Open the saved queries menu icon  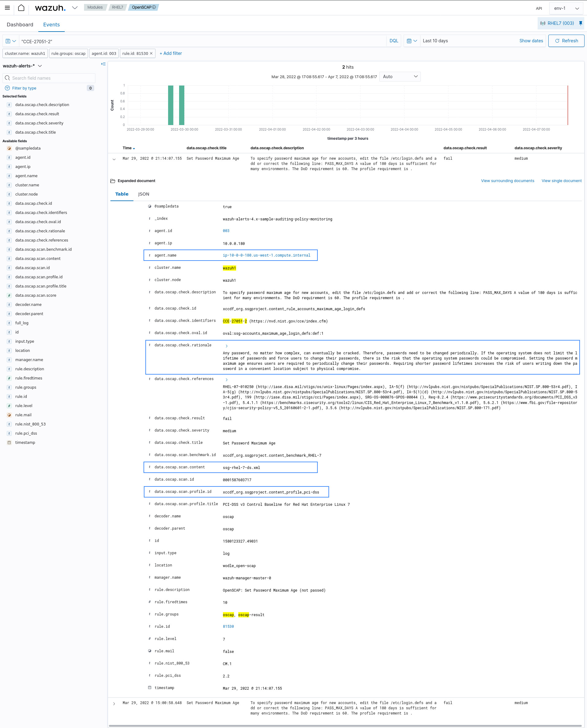(11, 41)
